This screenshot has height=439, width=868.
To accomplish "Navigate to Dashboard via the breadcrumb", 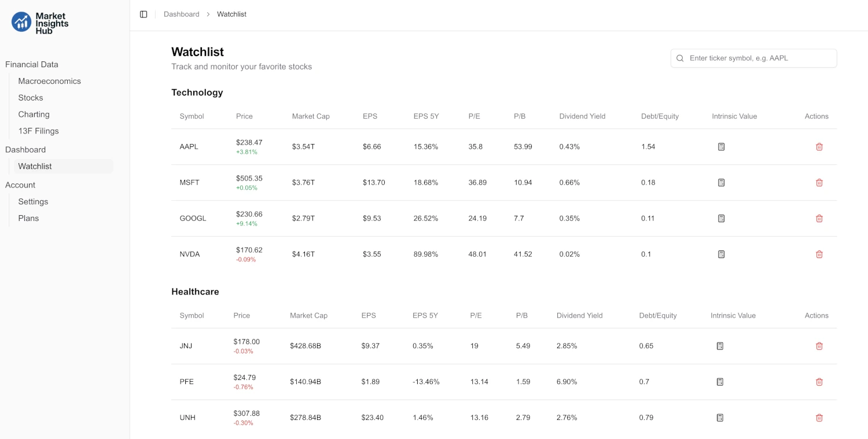I will pos(181,14).
